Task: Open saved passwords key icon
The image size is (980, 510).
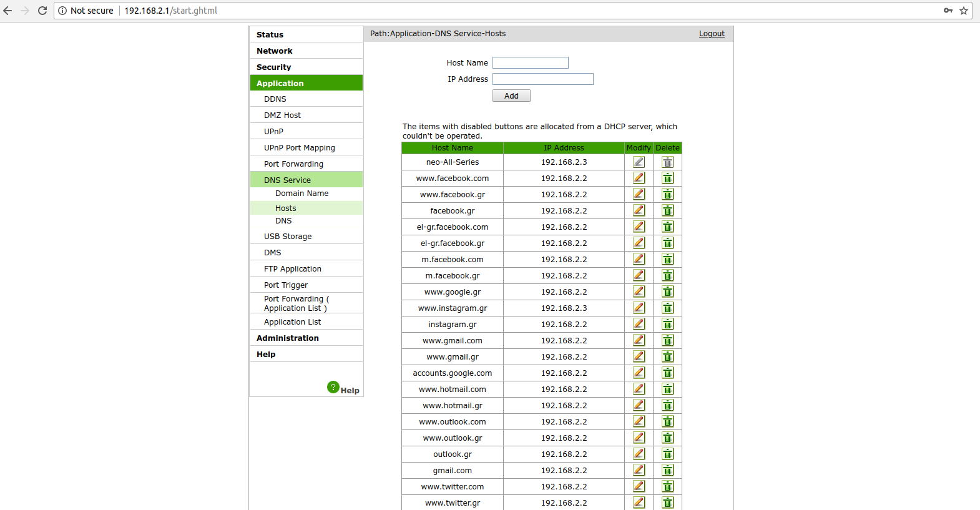Action: pyautogui.click(x=948, y=11)
